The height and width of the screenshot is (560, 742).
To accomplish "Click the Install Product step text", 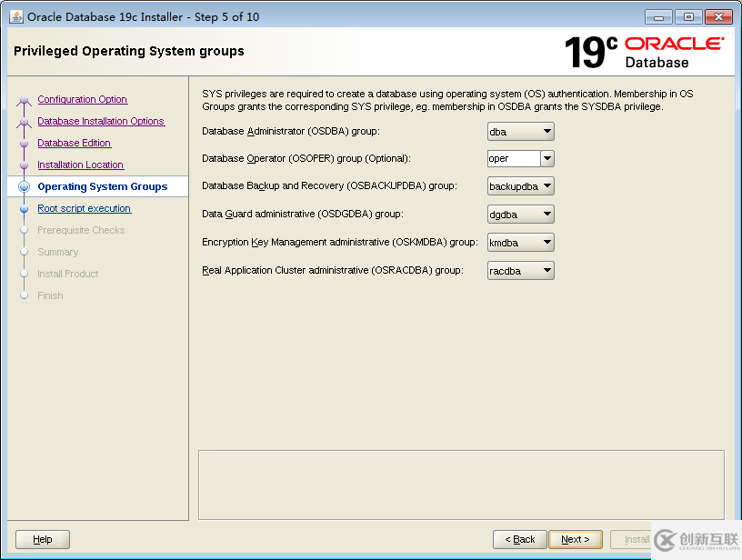I will (x=67, y=274).
